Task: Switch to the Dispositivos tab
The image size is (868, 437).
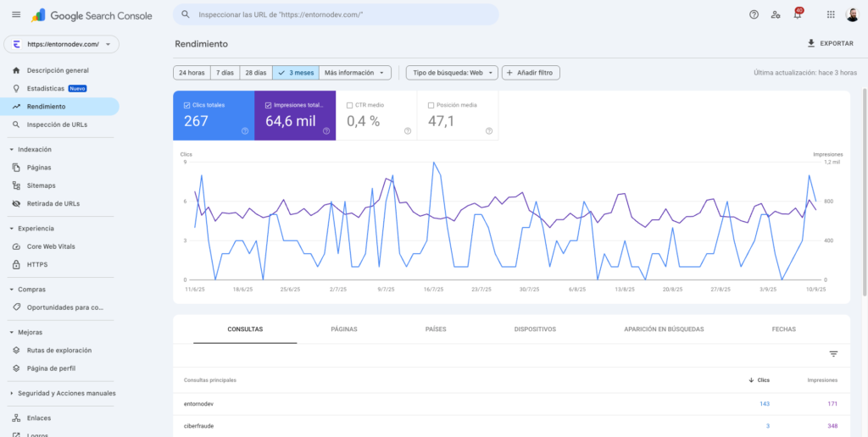Action: coord(534,329)
